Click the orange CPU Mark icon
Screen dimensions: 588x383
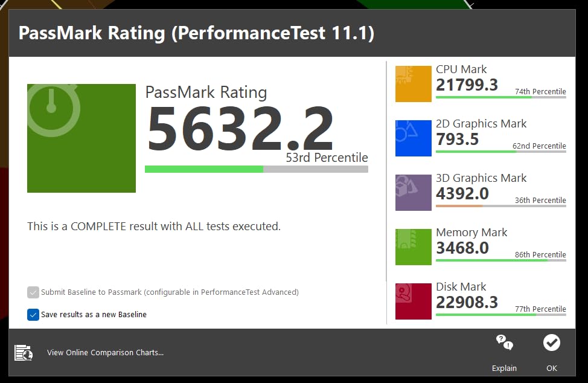point(414,83)
